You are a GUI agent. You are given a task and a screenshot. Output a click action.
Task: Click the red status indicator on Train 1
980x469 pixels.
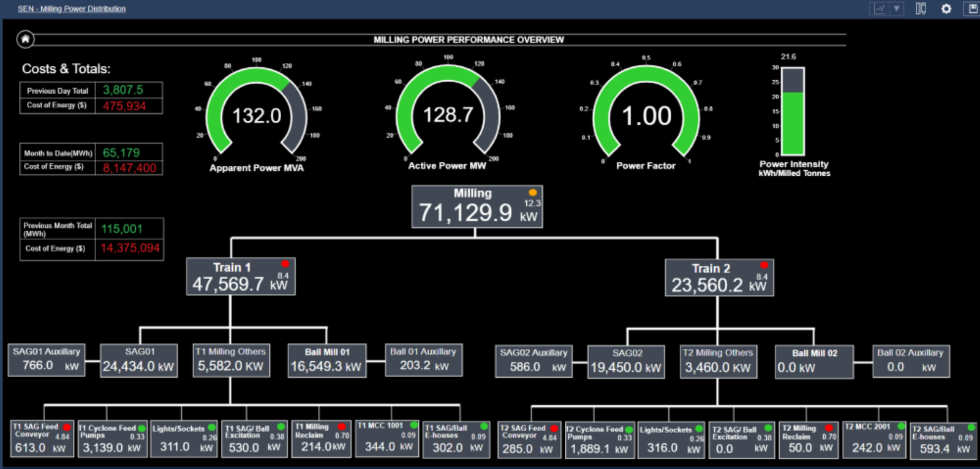285,264
